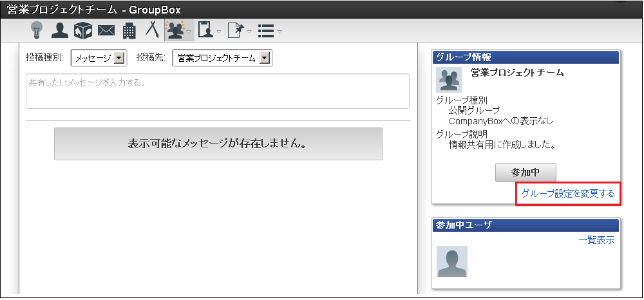Open the single user profile icon

[x=59, y=30]
